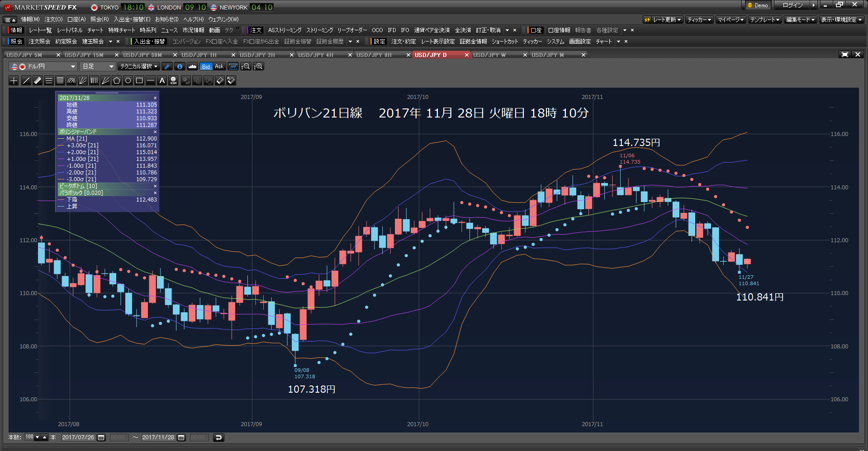Viewport: 868px width, 451px height.
Task: Toggle the Demo mode indicator
Action: 758,5
